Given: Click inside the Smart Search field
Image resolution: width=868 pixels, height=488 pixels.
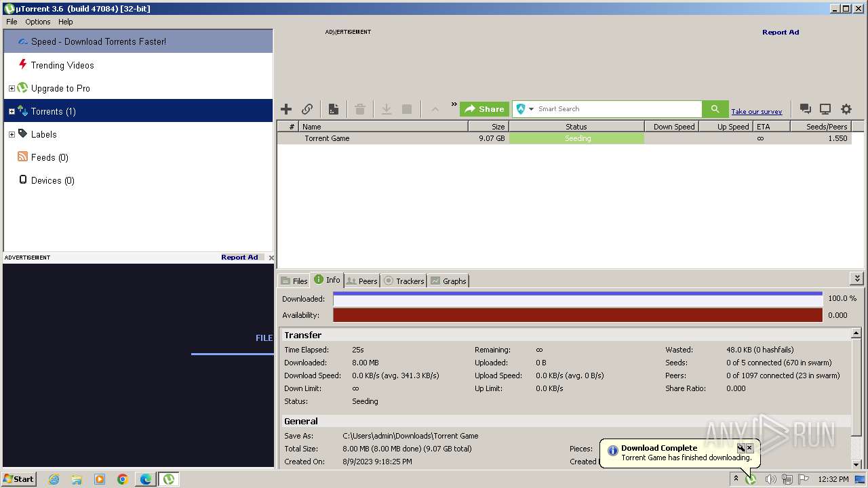Looking at the screenshot, I should coord(618,109).
